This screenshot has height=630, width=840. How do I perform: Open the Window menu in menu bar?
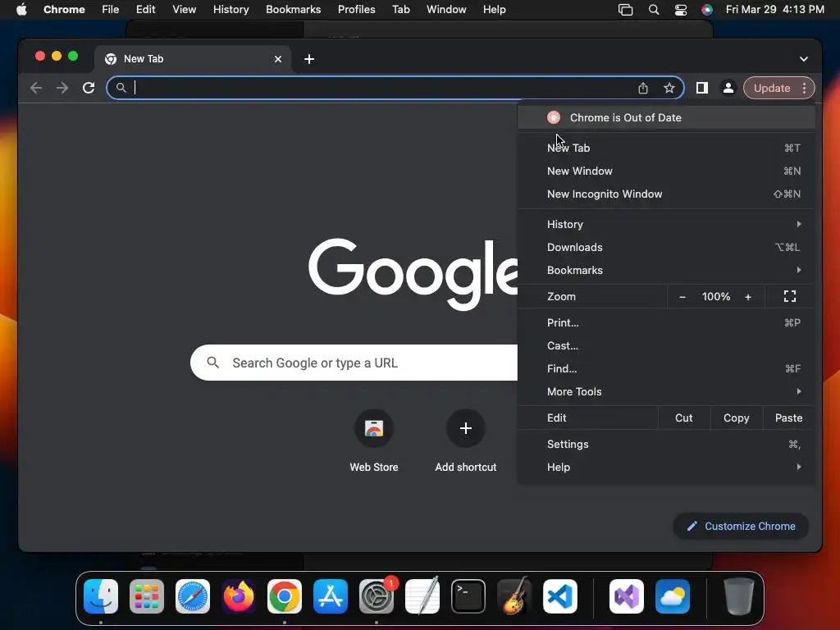pos(446,10)
